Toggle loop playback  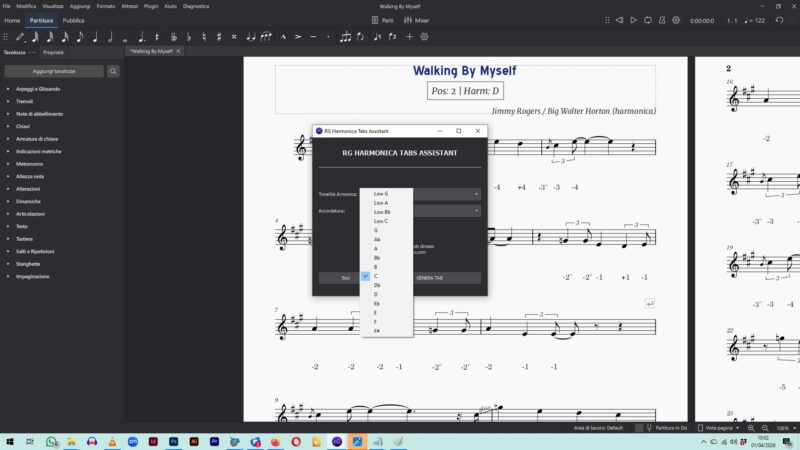[647, 20]
